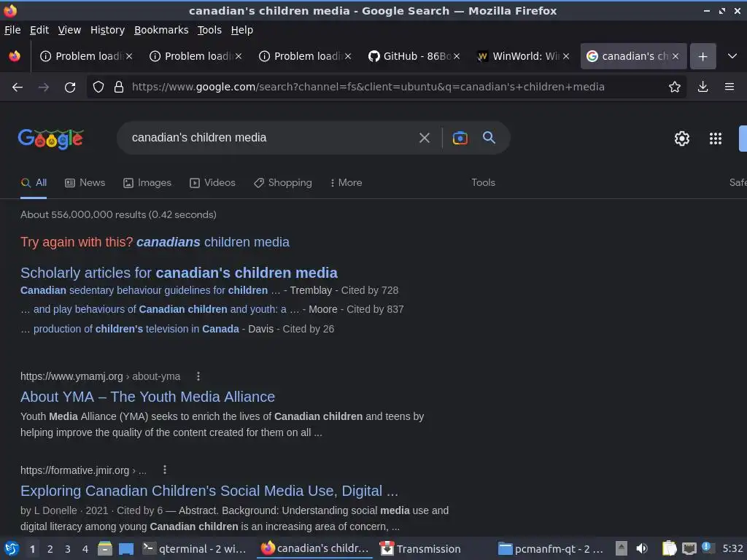The width and height of the screenshot is (747, 560).
Task: Reload the current page
Action: 70,87
